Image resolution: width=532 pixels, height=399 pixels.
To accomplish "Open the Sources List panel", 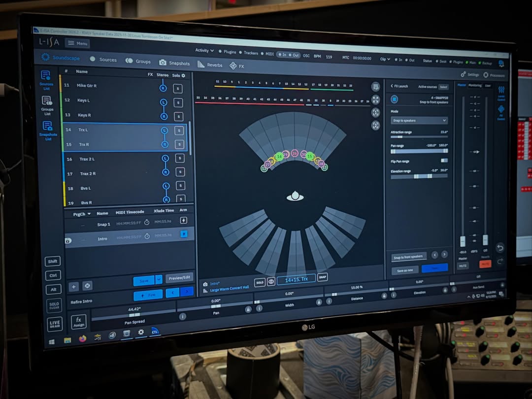I will pos(46,80).
